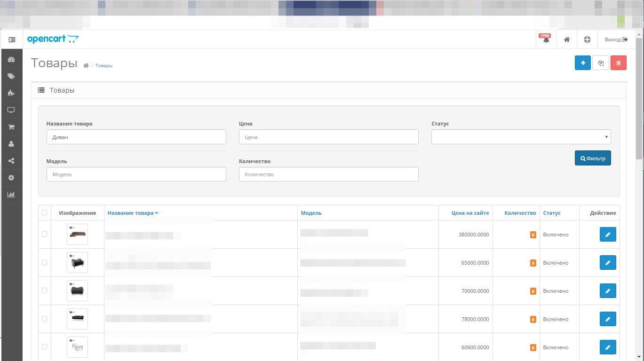Image resolution: width=644 pixels, height=361 pixels.
Task: Click the quantity badge in the 380000.0000 row
Action: (x=533, y=235)
